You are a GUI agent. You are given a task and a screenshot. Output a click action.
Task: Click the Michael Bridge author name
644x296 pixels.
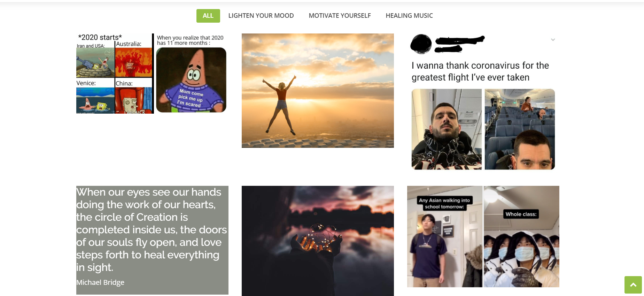click(x=100, y=282)
